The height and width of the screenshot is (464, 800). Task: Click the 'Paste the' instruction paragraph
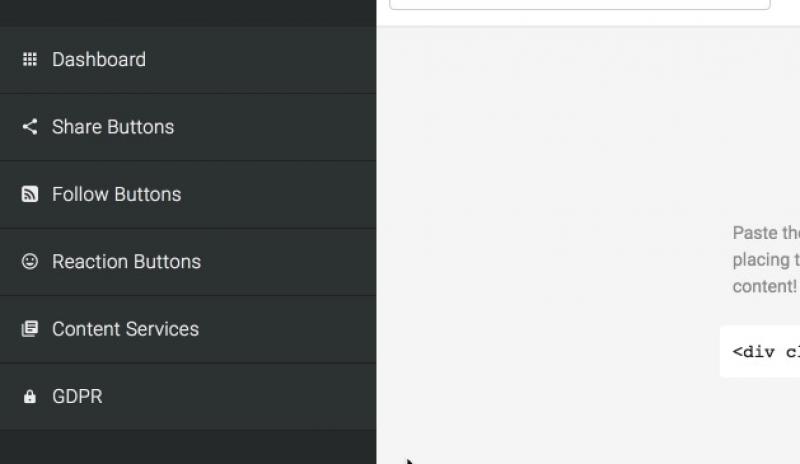point(766,233)
